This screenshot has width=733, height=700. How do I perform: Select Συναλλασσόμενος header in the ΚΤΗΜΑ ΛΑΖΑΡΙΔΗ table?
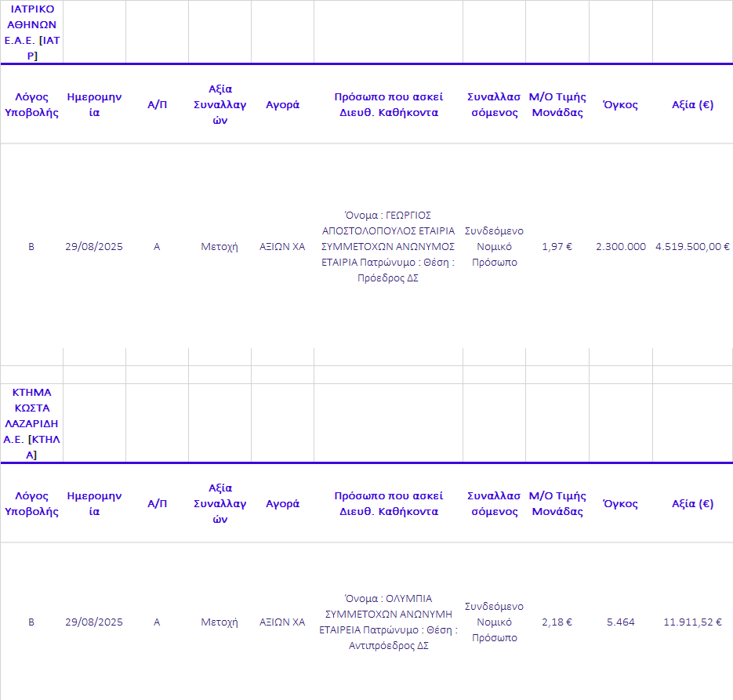[x=494, y=504]
